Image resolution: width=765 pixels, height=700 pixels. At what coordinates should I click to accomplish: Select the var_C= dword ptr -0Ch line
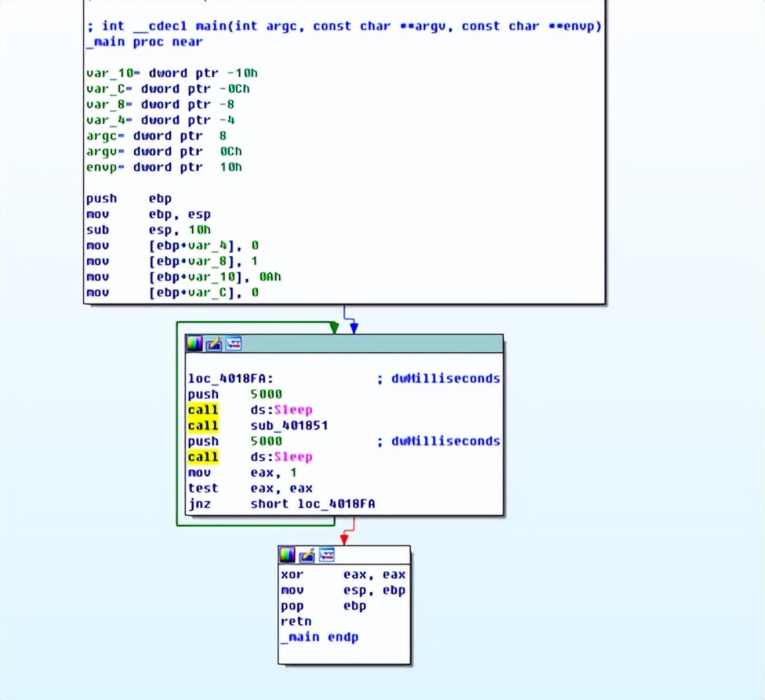click(x=168, y=89)
